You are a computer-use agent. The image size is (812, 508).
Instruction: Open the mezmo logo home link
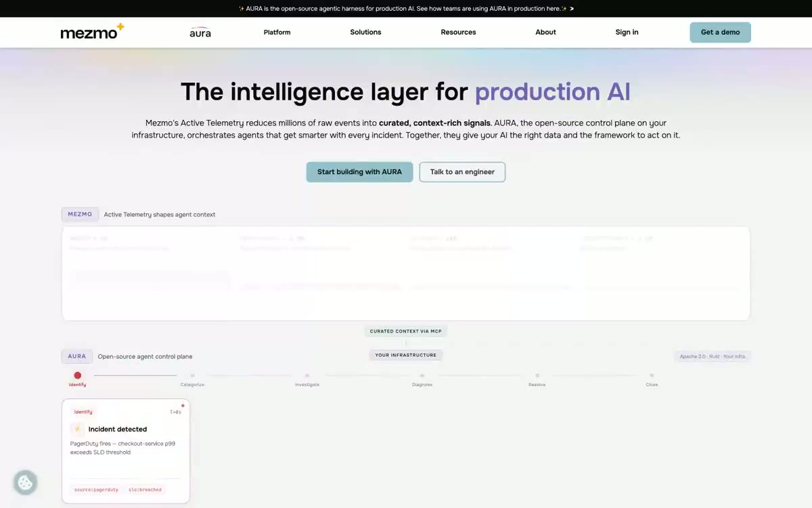92,32
